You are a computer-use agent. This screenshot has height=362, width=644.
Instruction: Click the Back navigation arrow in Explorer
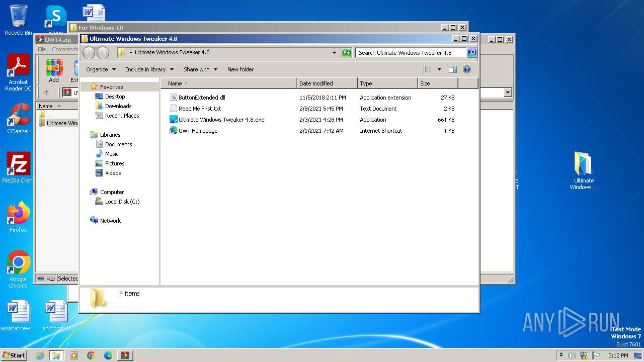click(89, 53)
